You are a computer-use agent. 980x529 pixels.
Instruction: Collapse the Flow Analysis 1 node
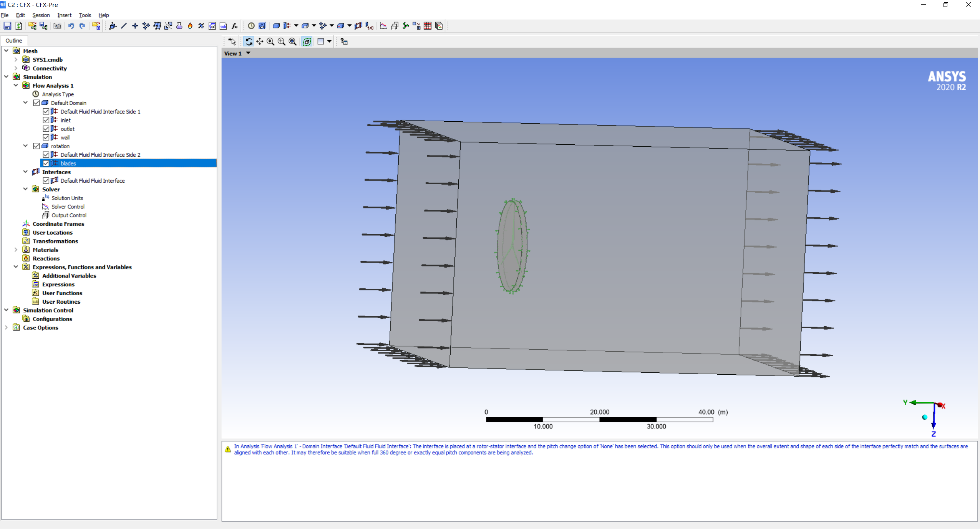pos(16,85)
